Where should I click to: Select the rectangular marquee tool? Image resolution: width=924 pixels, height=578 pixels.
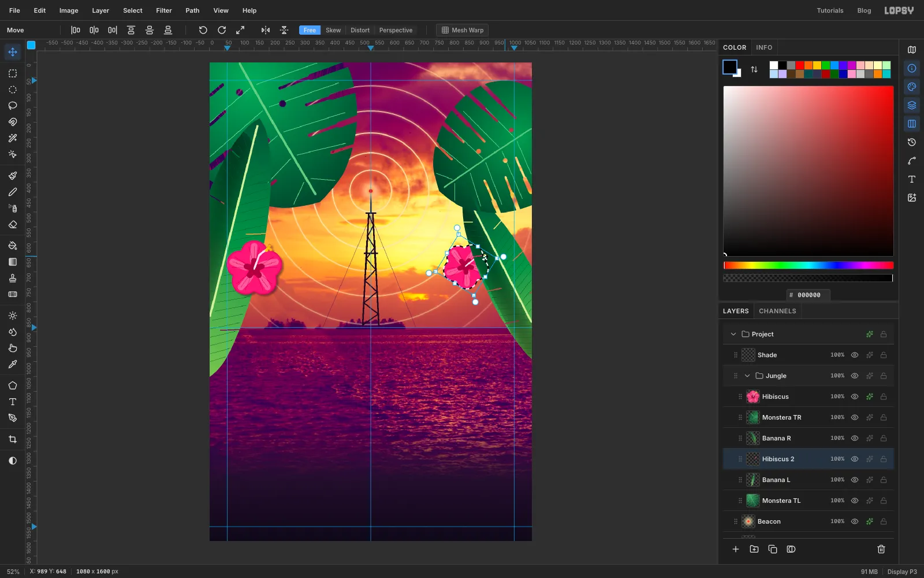coord(13,73)
